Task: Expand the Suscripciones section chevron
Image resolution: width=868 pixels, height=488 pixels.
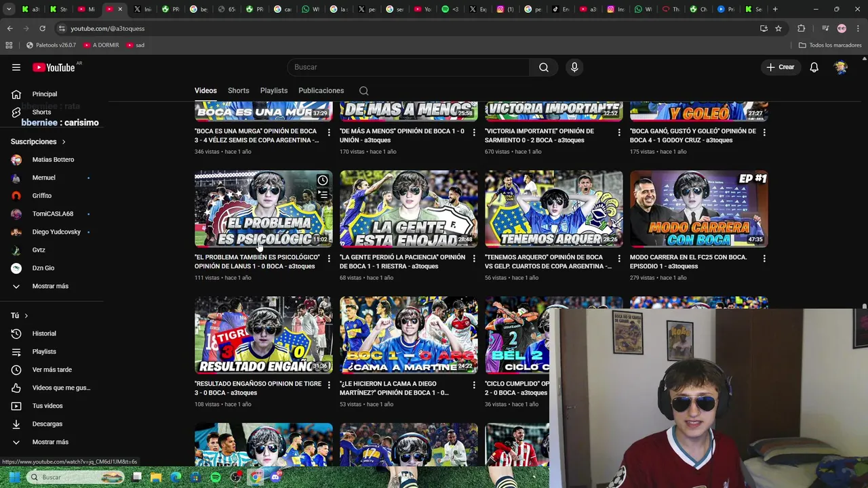Action: pyautogui.click(x=64, y=142)
